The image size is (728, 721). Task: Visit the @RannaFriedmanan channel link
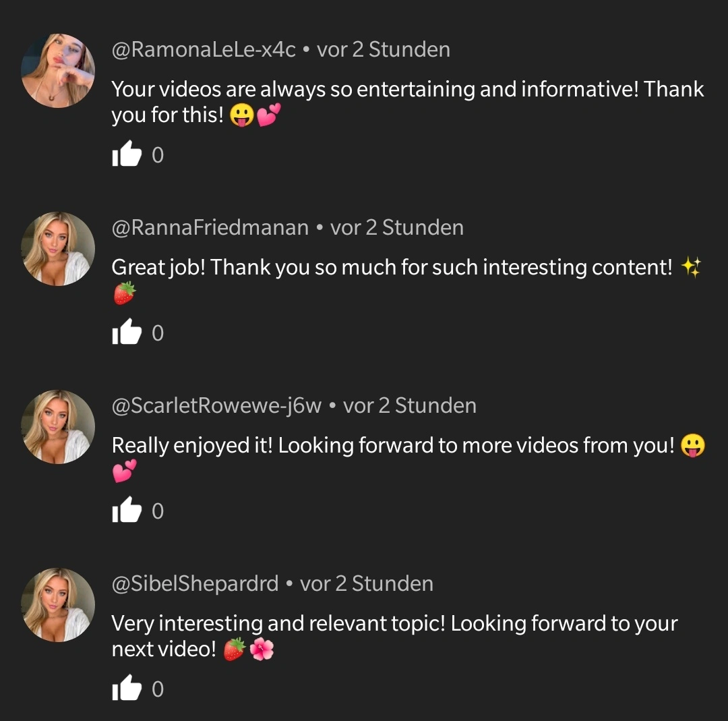[x=210, y=228]
